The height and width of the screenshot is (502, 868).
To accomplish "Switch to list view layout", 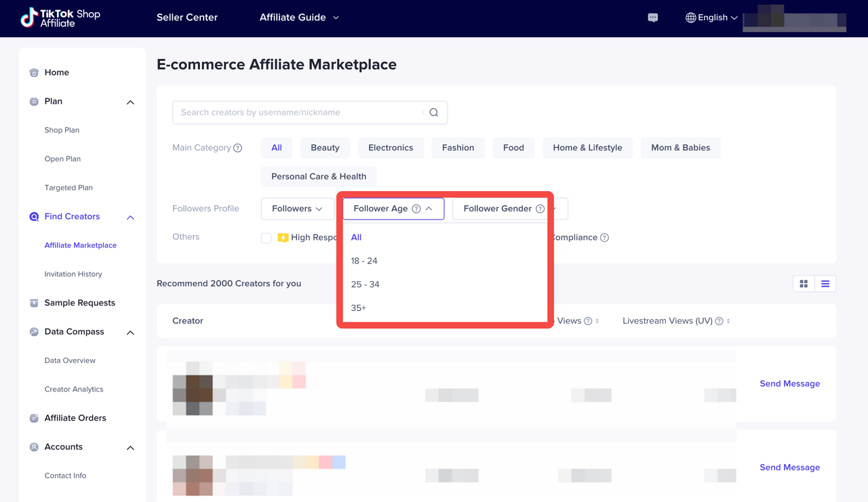I will click(x=825, y=284).
